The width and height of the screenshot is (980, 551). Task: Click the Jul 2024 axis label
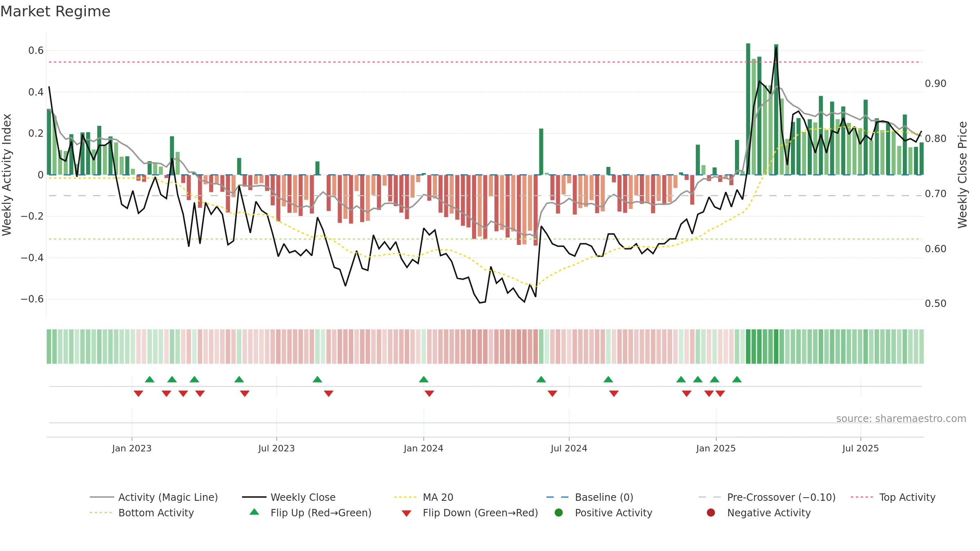pyautogui.click(x=569, y=448)
